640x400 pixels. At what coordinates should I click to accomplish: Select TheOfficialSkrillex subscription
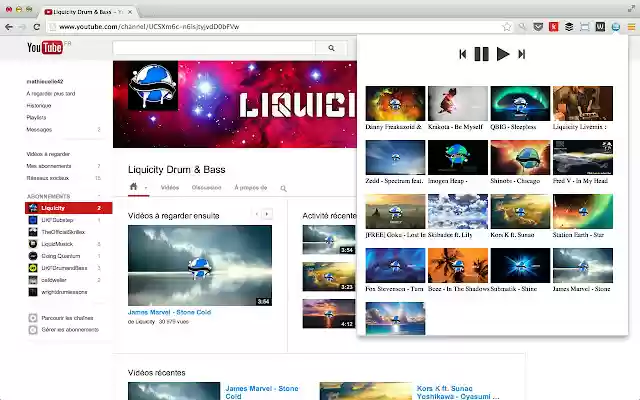(64, 232)
